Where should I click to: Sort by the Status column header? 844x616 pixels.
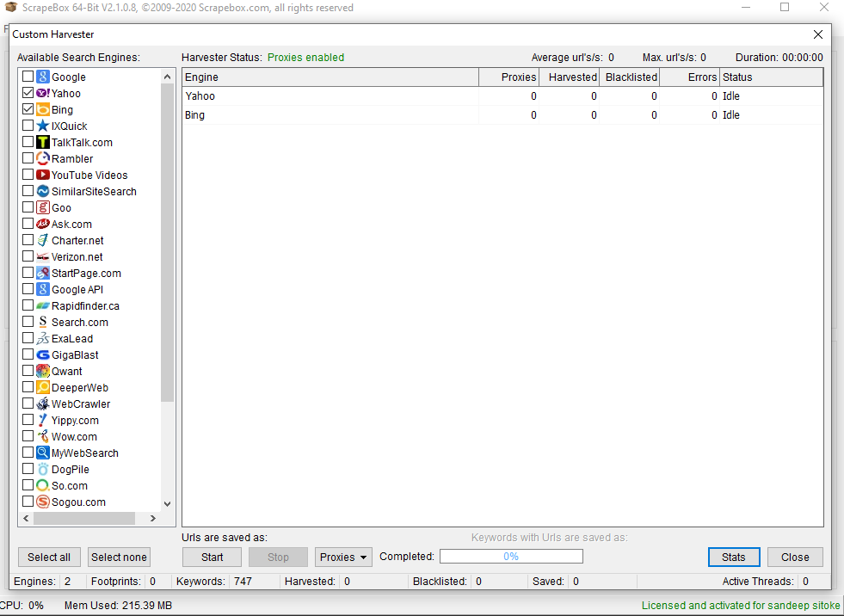pos(772,77)
